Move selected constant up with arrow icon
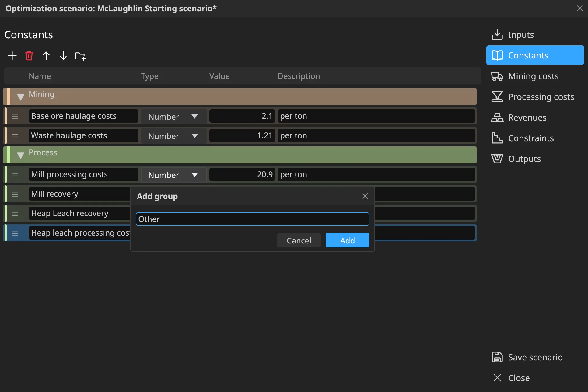Image resolution: width=588 pixels, height=392 pixels. pyautogui.click(x=46, y=56)
